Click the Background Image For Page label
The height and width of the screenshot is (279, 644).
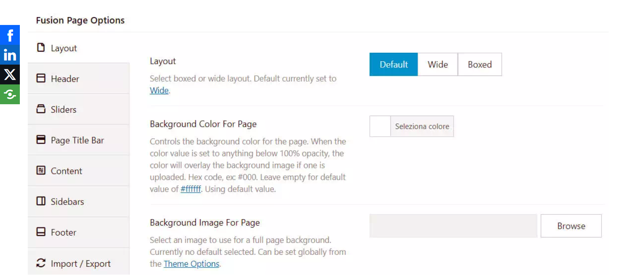coord(205,223)
